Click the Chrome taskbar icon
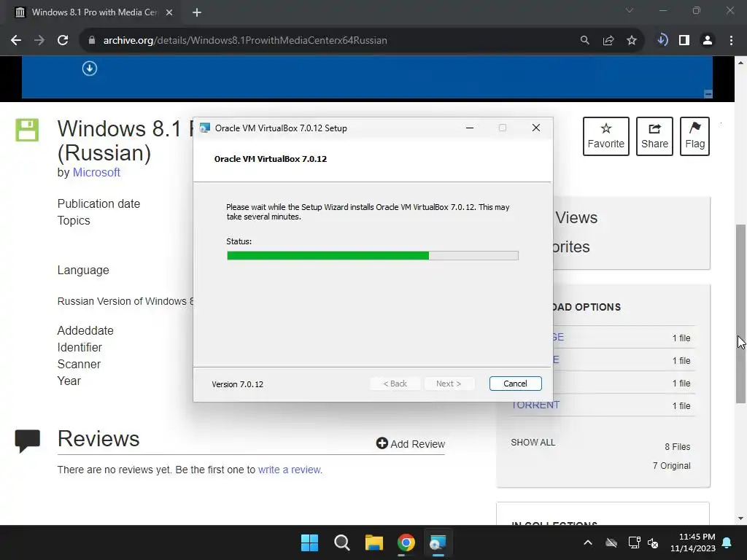747x560 pixels. [x=406, y=542]
